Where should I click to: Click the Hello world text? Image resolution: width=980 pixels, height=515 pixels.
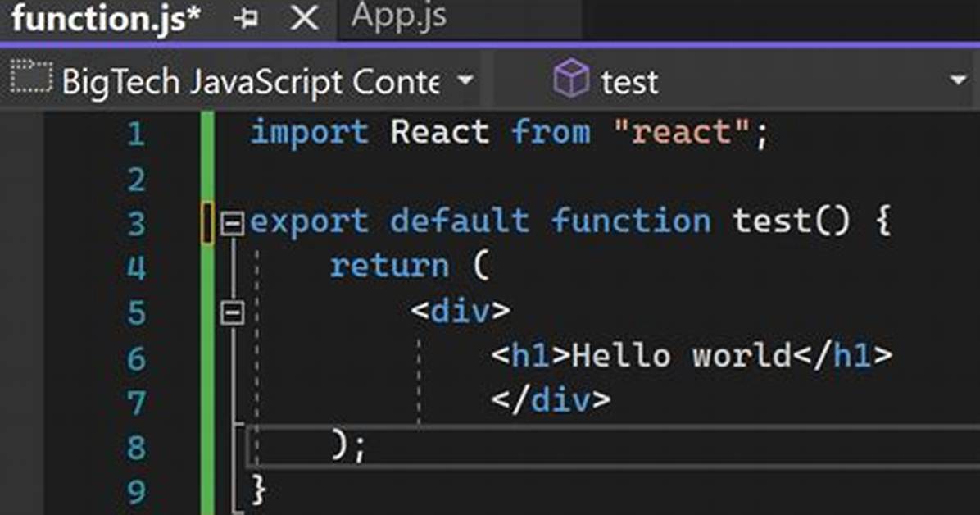(683, 355)
